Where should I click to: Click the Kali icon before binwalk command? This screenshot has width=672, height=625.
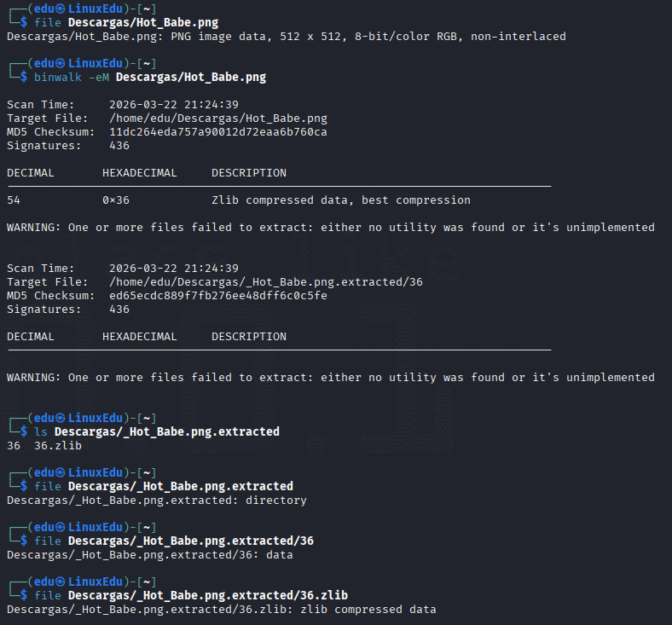click(x=61, y=63)
